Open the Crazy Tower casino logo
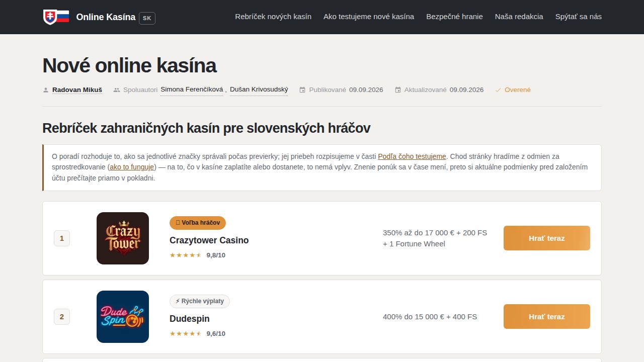 coord(123,238)
